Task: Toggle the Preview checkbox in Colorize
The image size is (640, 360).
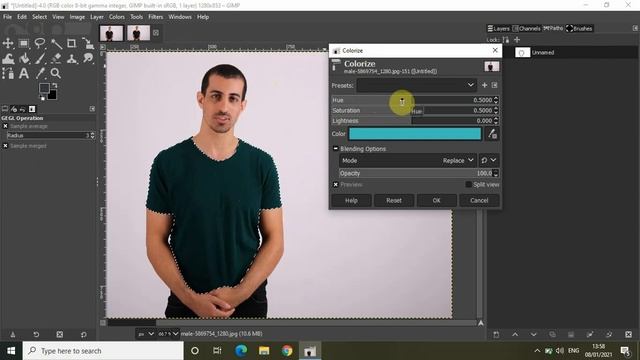Action: point(336,184)
